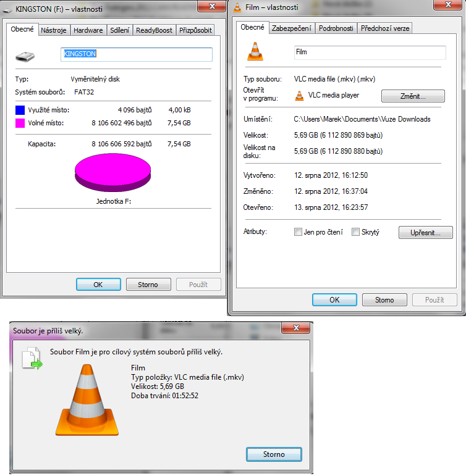The image size is (466, 476).
Task: Enable the Jen pro čtení checkbox
Action: click(x=298, y=232)
